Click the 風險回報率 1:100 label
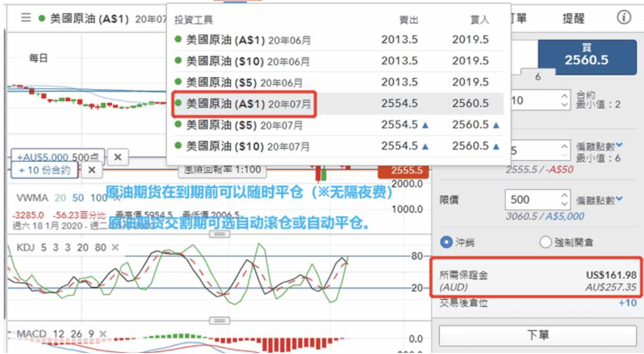644x354 pixels. 222,170
